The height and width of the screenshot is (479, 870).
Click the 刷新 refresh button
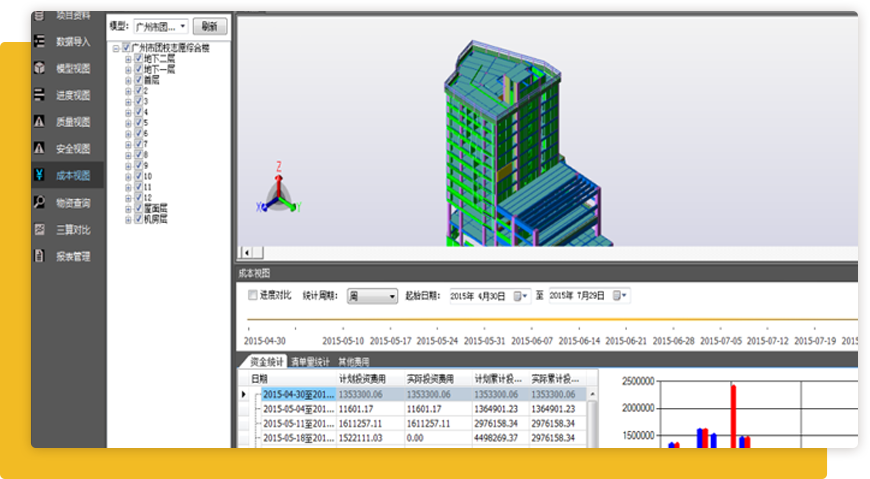pyautogui.click(x=210, y=27)
